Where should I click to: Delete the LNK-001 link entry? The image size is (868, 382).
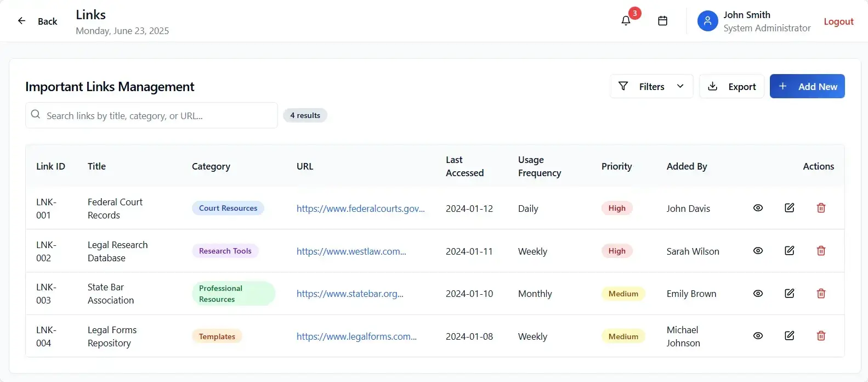coord(821,208)
